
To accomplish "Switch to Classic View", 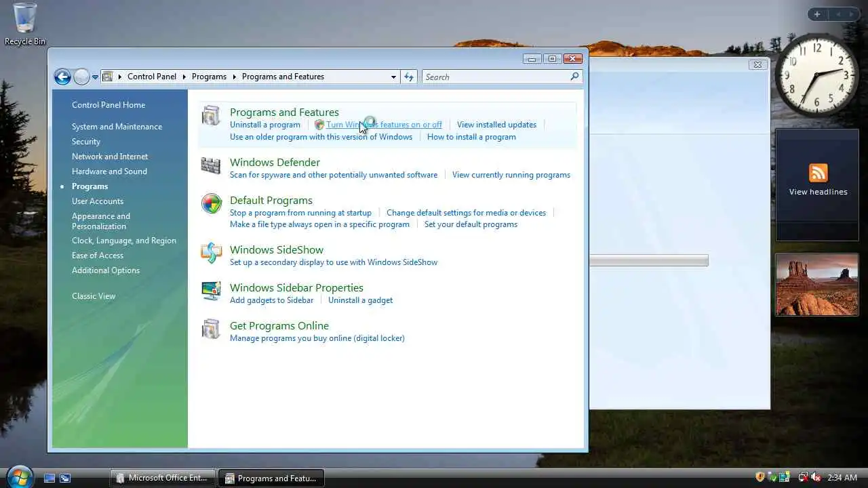I will (x=94, y=296).
